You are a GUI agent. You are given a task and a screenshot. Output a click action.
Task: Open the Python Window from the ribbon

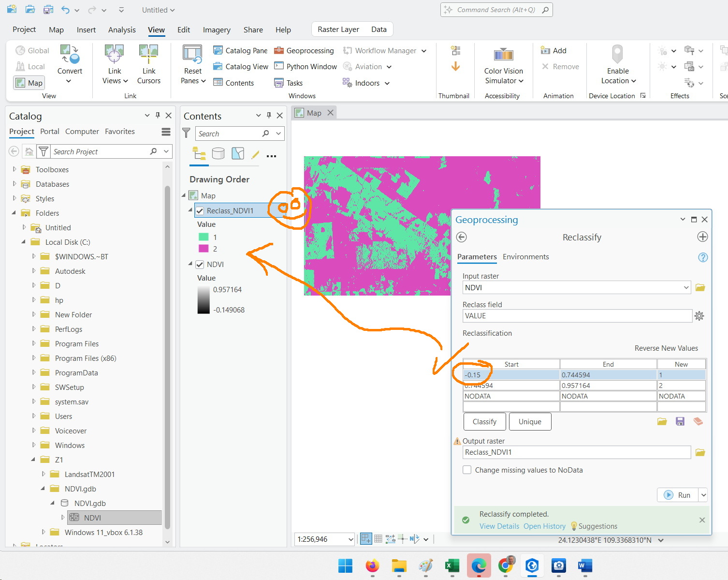pos(305,66)
